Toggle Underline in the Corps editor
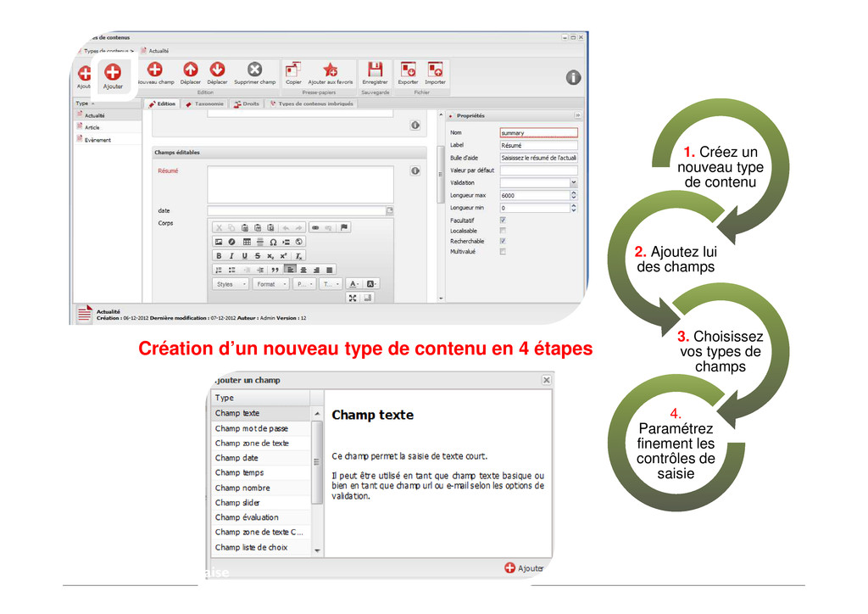Image resolution: width=868 pixels, height=614 pixels. [244, 256]
